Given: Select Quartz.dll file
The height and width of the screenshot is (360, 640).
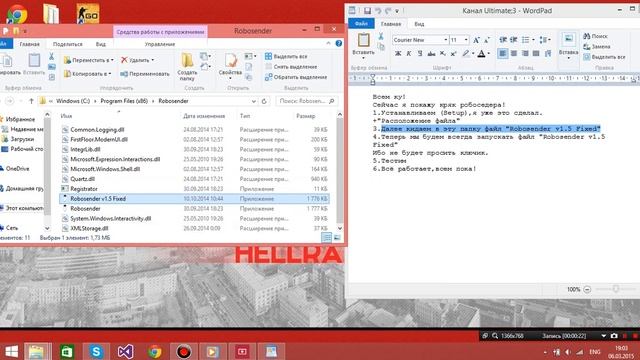Looking at the screenshot, I should point(194,179).
